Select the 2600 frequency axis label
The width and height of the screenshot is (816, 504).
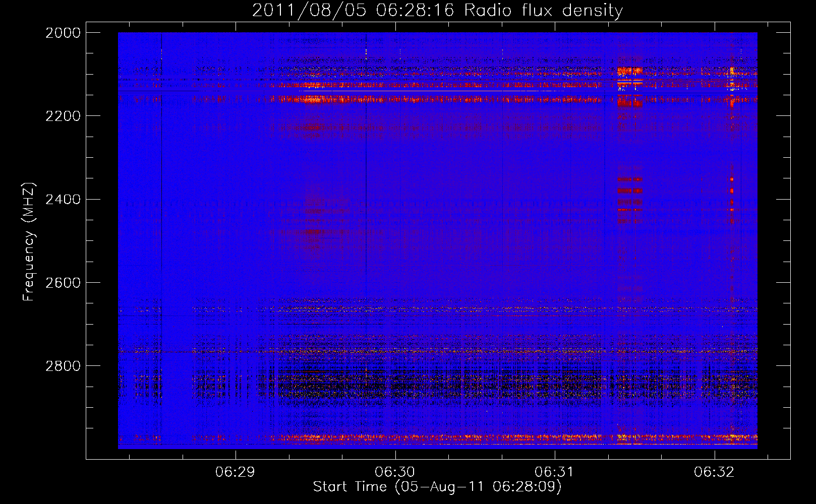coord(63,282)
